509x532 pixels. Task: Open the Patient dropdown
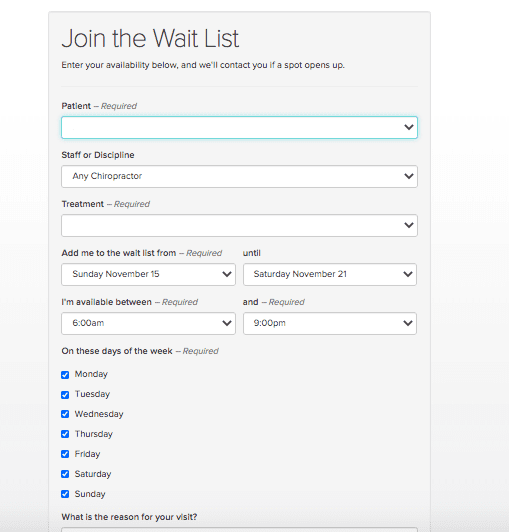coord(239,128)
